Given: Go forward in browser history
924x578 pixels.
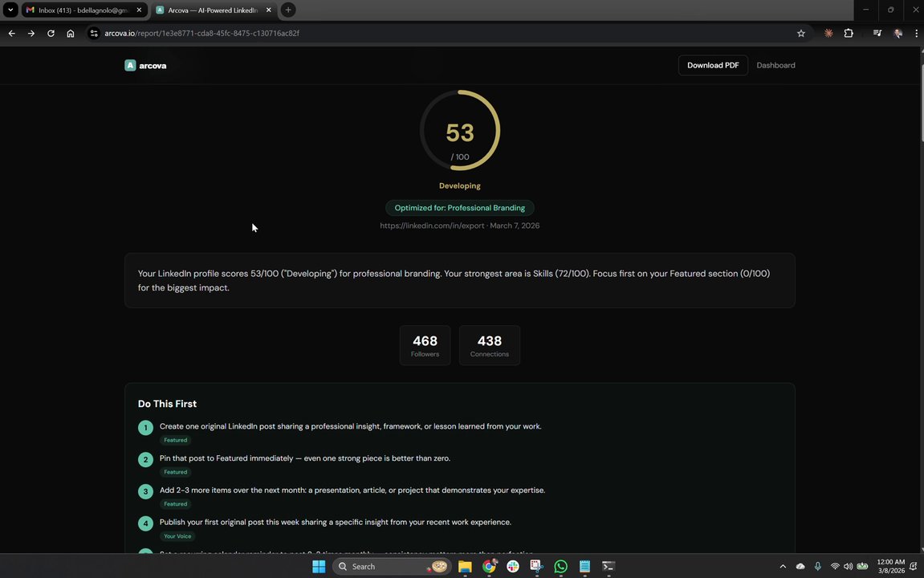Looking at the screenshot, I should pos(31,34).
